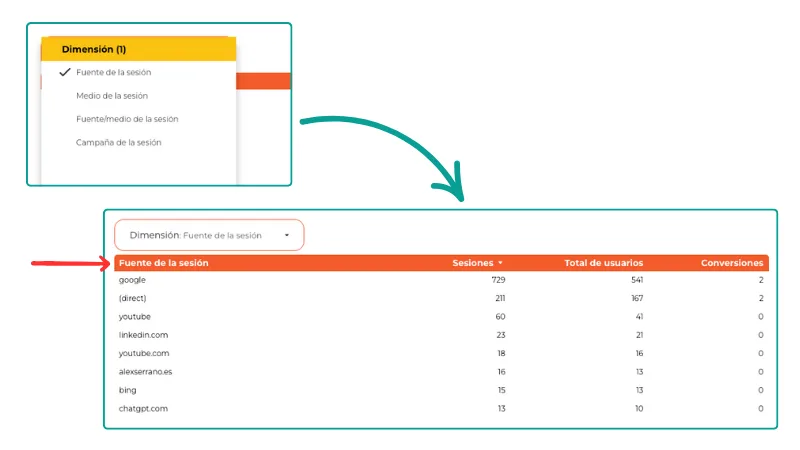Screen dimensions: 800x450
Task: Click the Dimensión dropdown caret arrow
Action: pos(287,236)
